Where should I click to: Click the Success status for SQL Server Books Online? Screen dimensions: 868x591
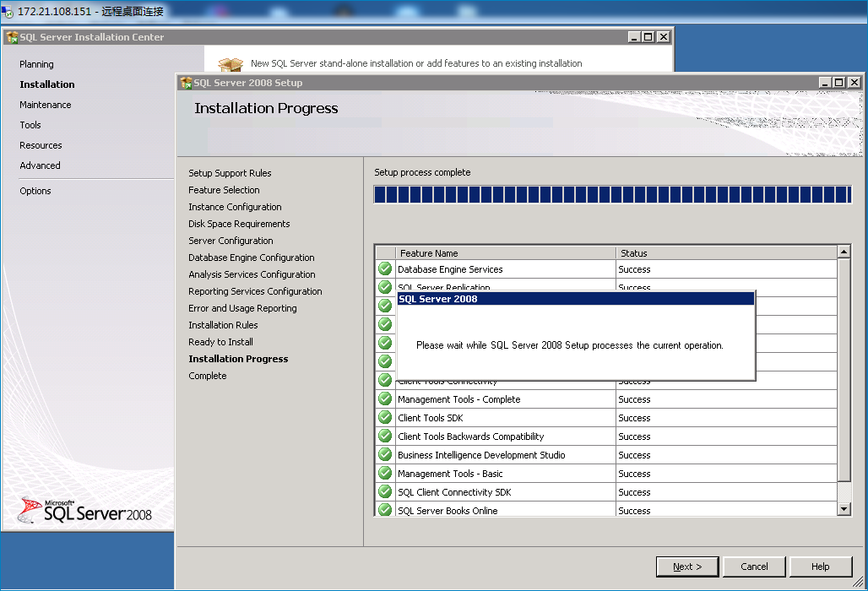click(634, 511)
